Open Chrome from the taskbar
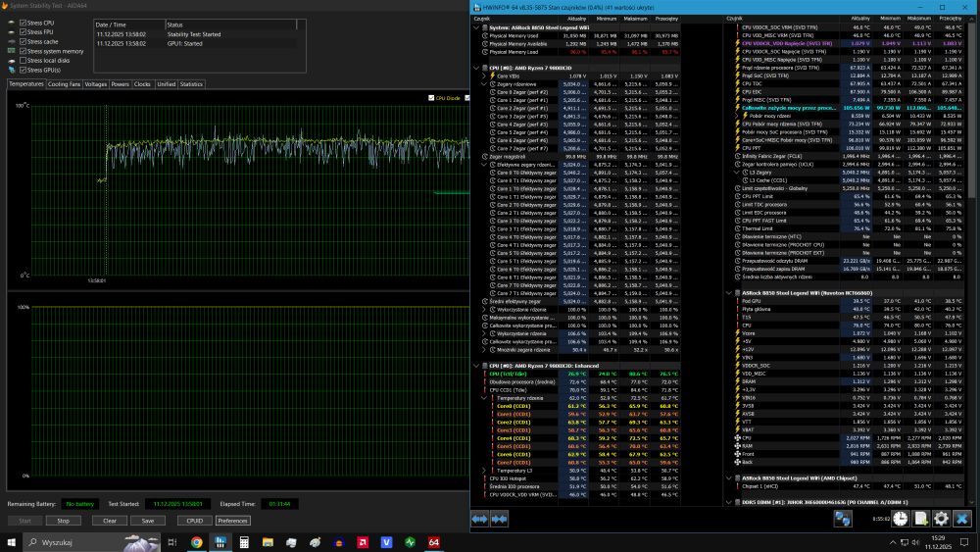This screenshot has height=552, width=980. [197, 541]
